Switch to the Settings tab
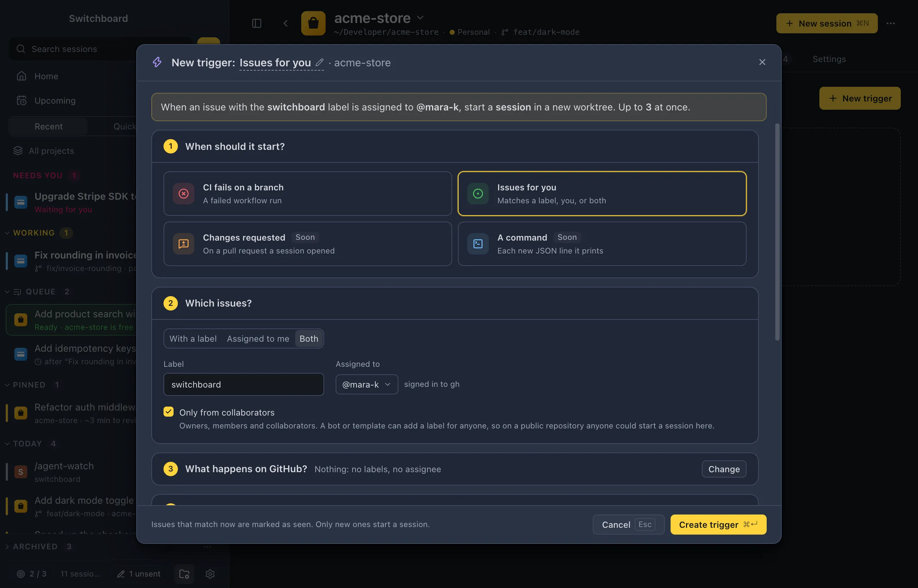918x588 pixels. point(829,59)
